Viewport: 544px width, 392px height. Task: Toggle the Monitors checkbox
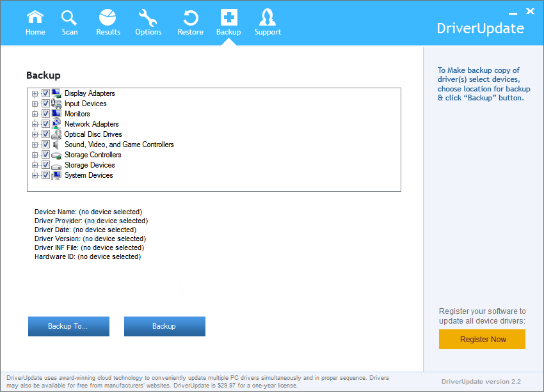45,114
